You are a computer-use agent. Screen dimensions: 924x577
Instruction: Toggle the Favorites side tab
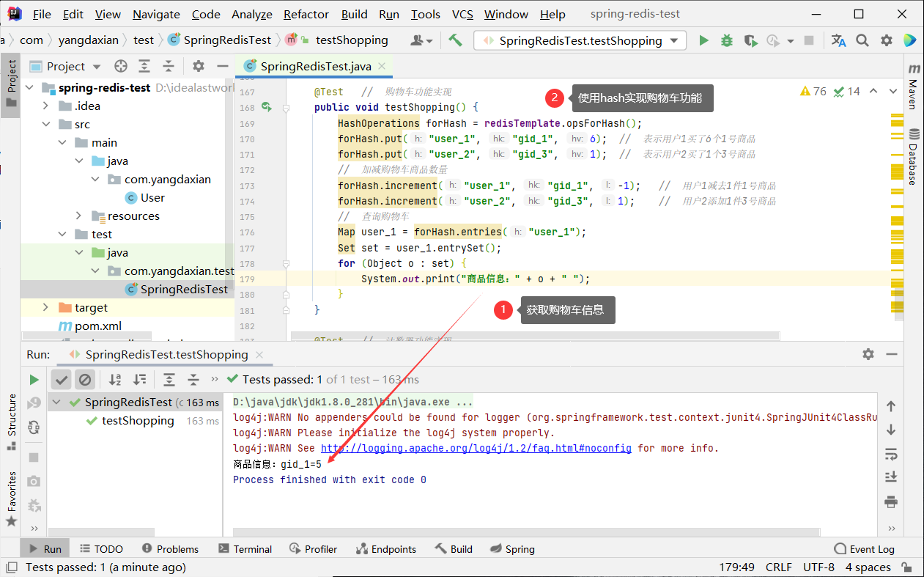coord(11,499)
